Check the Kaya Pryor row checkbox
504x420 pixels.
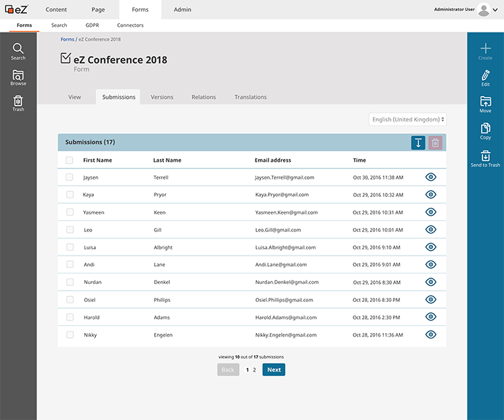[x=70, y=195]
